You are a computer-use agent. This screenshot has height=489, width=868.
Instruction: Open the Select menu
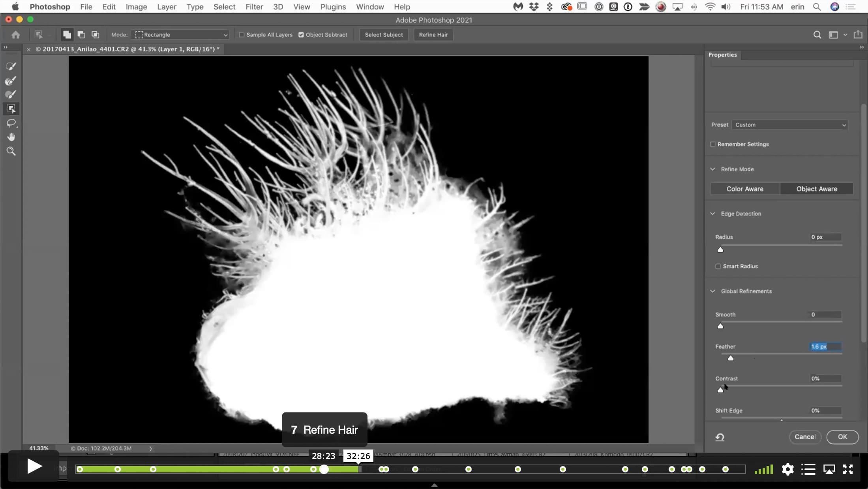224,7
